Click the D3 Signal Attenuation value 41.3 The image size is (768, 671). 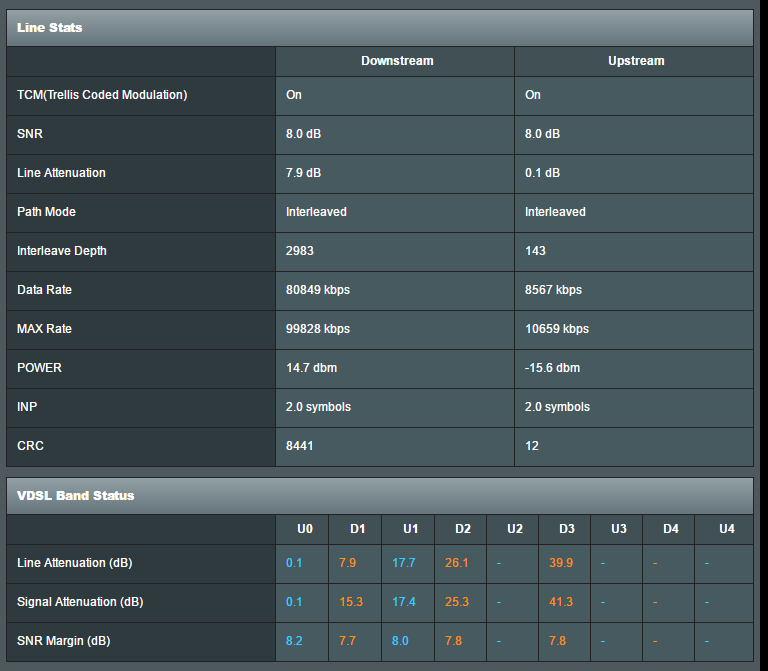[x=561, y=602]
